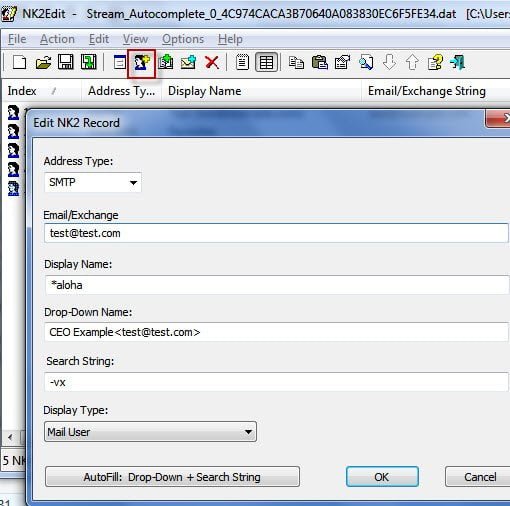Move record up with the up arrow icon

(412, 62)
